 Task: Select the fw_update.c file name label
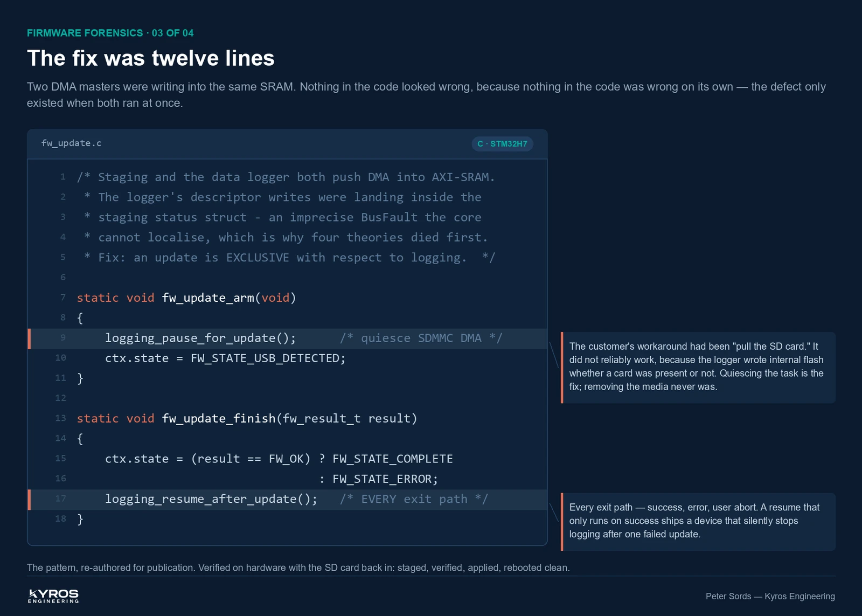click(71, 143)
